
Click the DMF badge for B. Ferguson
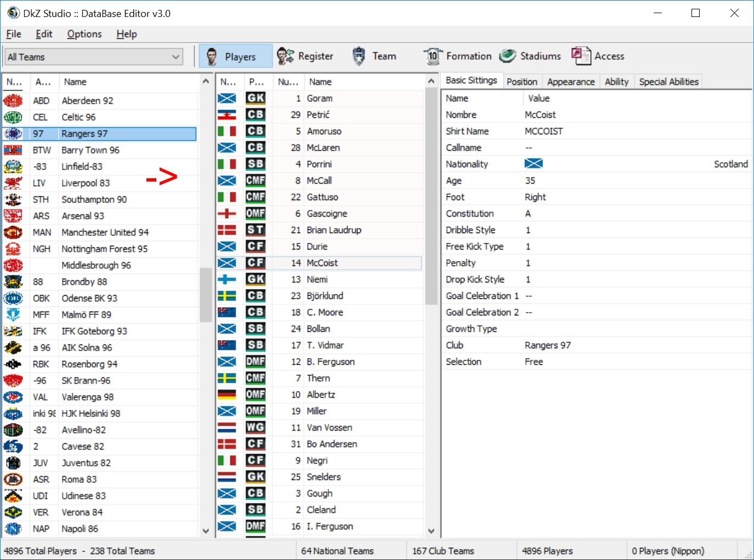(256, 361)
